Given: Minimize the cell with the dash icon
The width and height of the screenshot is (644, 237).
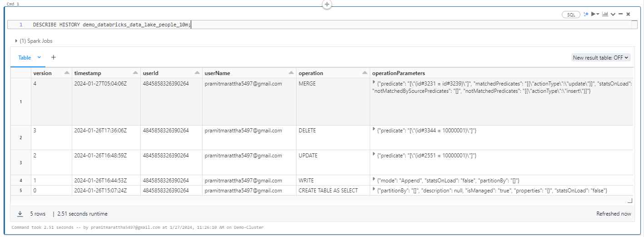Looking at the screenshot, I should [620, 15].
